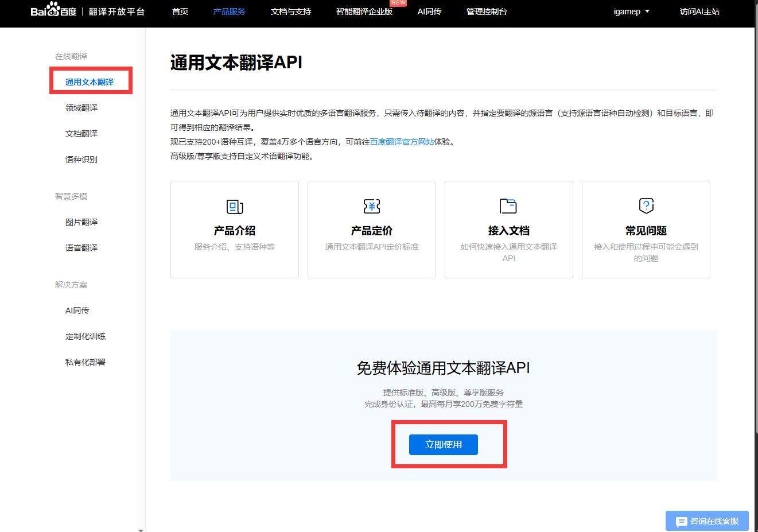Open the 首页 navigation tab
Screen dimensions: 758x532
coord(180,11)
